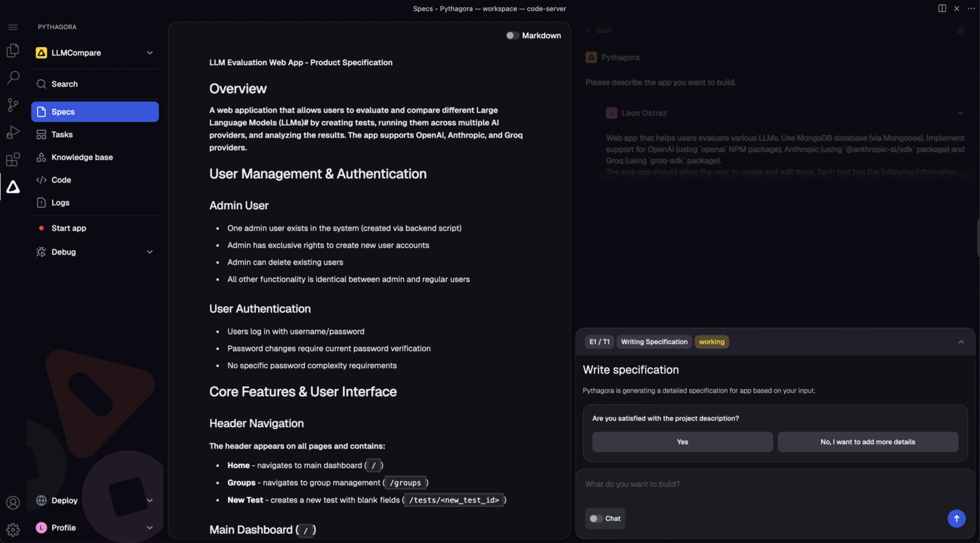This screenshot has height=543, width=980.
Task: Collapse the Writing Specification task panel
Action: pyautogui.click(x=961, y=342)
